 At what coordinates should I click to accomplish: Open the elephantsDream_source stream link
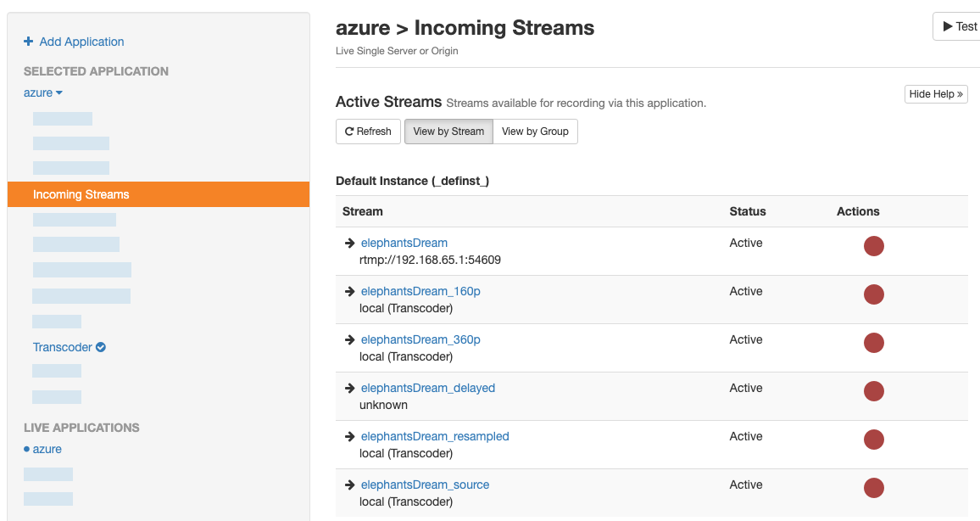pyautogui.click(x=425, y=485)
